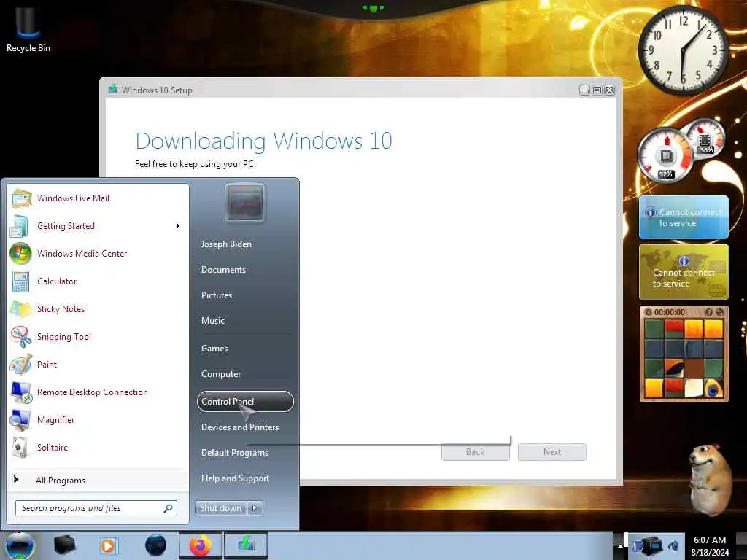The height and width of the screenshot is (560, 747).
Task: Open Windows Live Mail icon
Action: coord(20,198)
